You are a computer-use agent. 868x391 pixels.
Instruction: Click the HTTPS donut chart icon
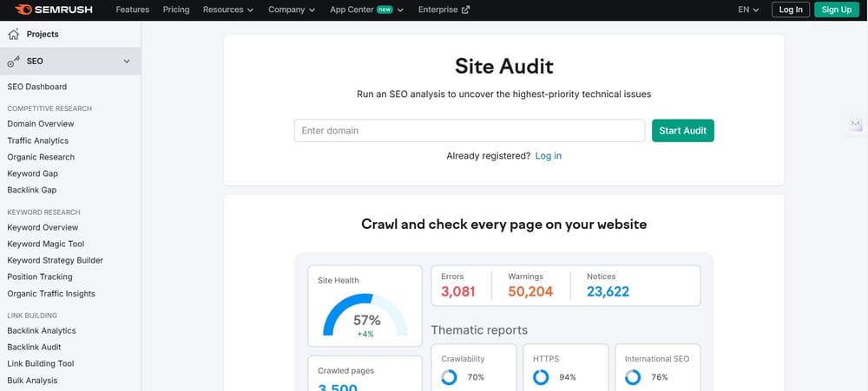pos(541,377)
